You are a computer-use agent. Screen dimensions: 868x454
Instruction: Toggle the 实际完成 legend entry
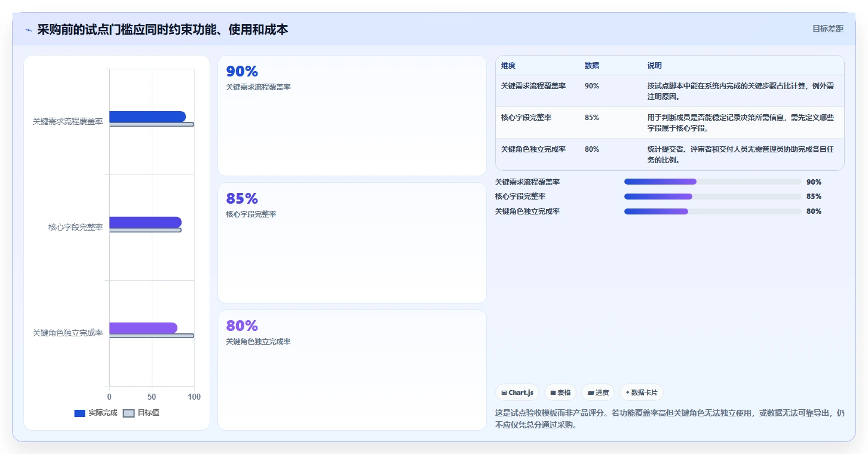tap(96, 413)
